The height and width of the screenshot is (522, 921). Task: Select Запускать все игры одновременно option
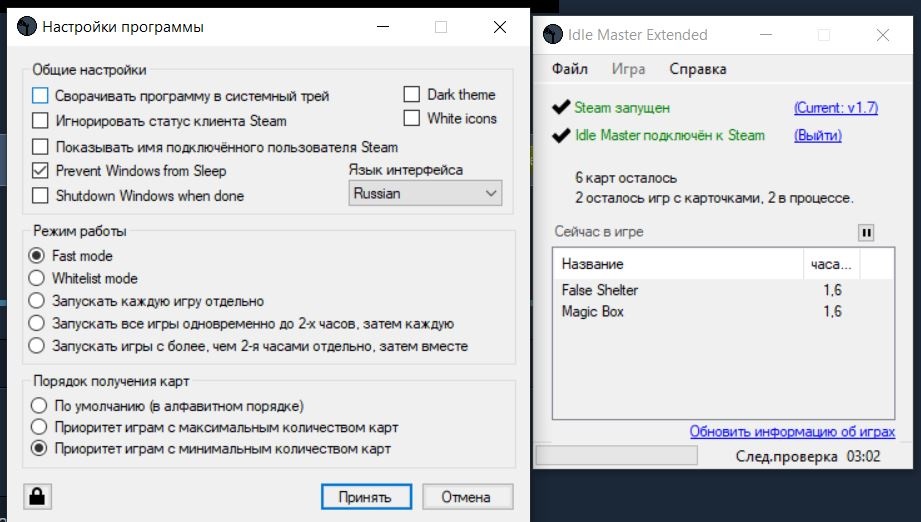[x=36, y=323]
